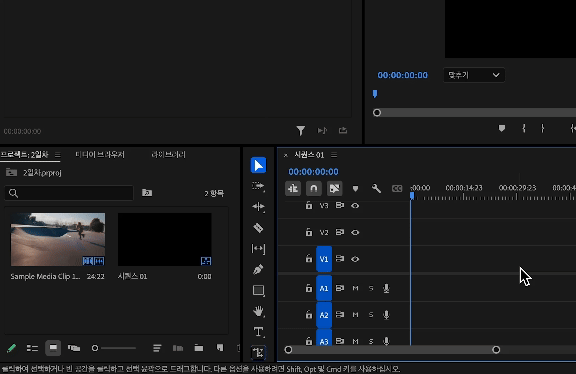Screen dimensions: 576x374
Task: Click program monitor timecode
Action: pyautogui.click(x=403, y=75)
